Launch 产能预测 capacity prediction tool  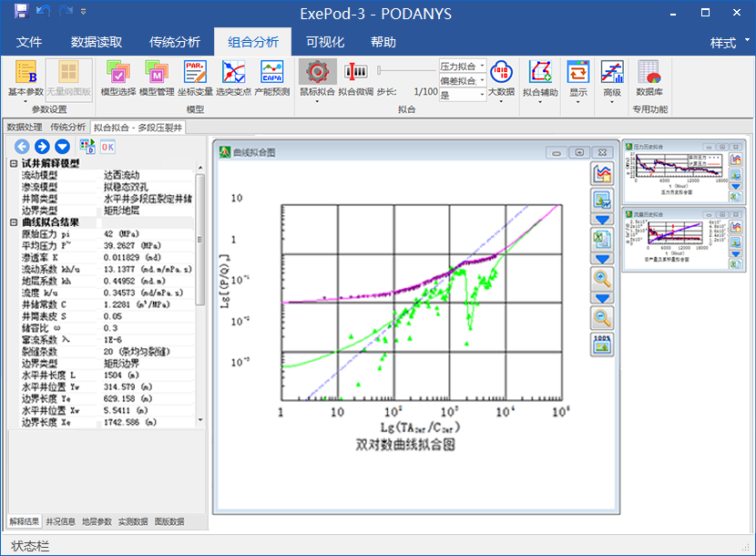271,77
